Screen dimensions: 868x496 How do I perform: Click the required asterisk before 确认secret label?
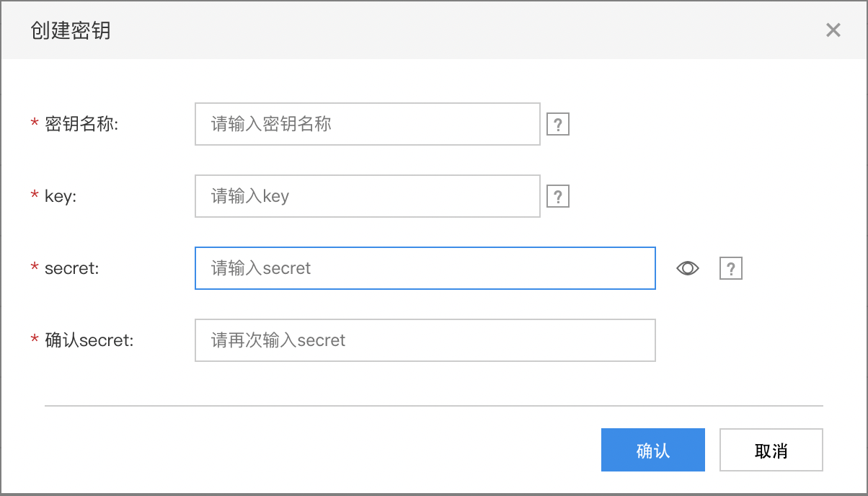35,341
